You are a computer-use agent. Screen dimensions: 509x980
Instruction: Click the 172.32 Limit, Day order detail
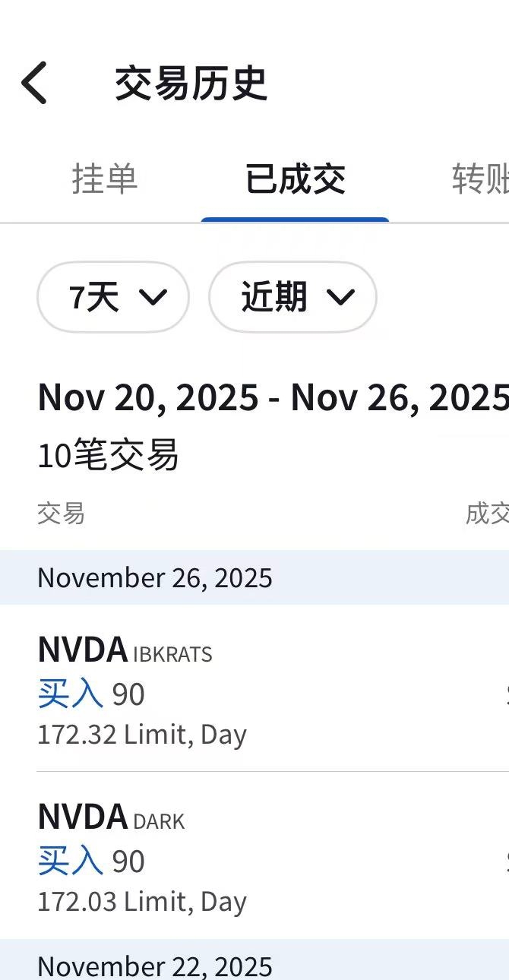pos(142,735)
